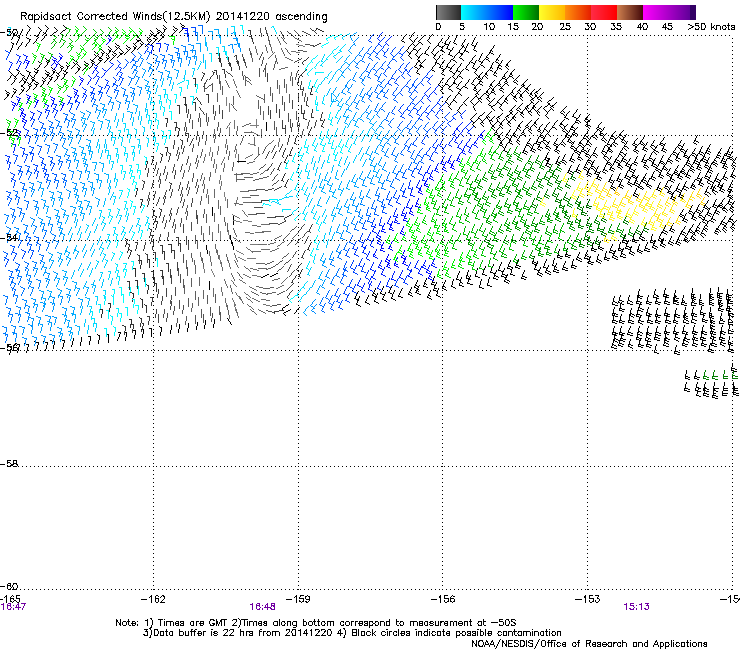The width and height of the screenshot is (740, 650).
Task: Click the orange 25-30 knots legend swatch
Action: 578,12
